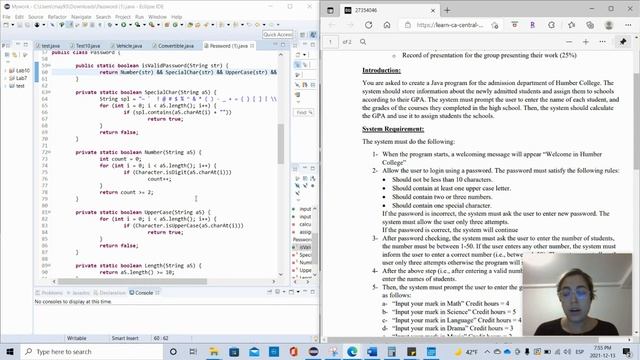Click the browser Extensions puzzle icon
This screenshot has width=640, height=360.
(x=551, y=25)
